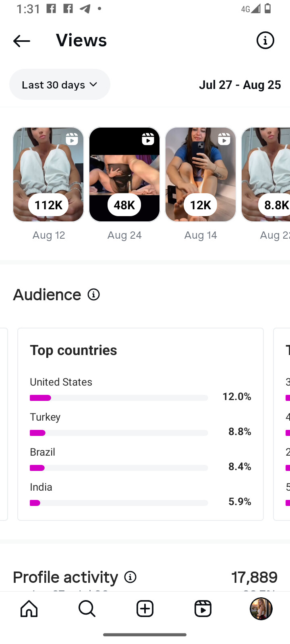This screenshot has width=290, height=644.
Task: Tap the Profile activity heading
Action: pyautogui.click(x=66, y=577)
